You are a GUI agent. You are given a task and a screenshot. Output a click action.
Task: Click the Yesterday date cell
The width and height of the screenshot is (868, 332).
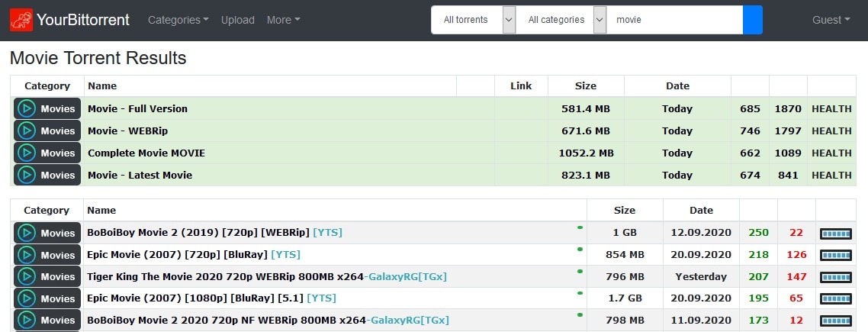701,276
